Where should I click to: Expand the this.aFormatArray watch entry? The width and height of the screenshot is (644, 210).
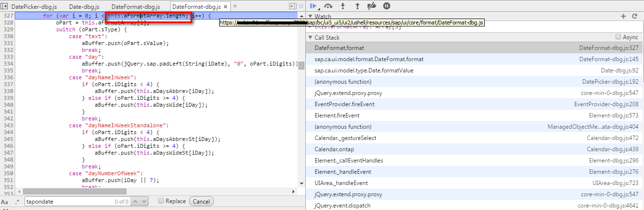[310, 26]
